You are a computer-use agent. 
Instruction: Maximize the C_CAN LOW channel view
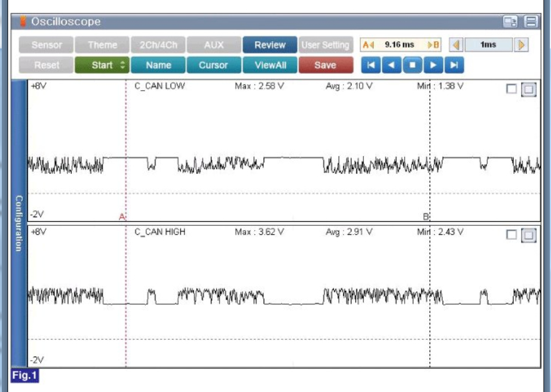[528, 89]
